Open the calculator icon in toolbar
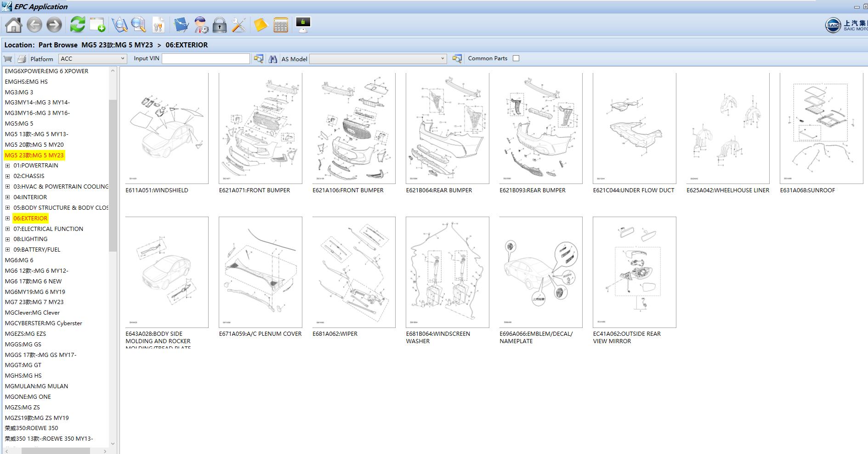Viewport: 868px width, 454px height. [x=280, y=25]
